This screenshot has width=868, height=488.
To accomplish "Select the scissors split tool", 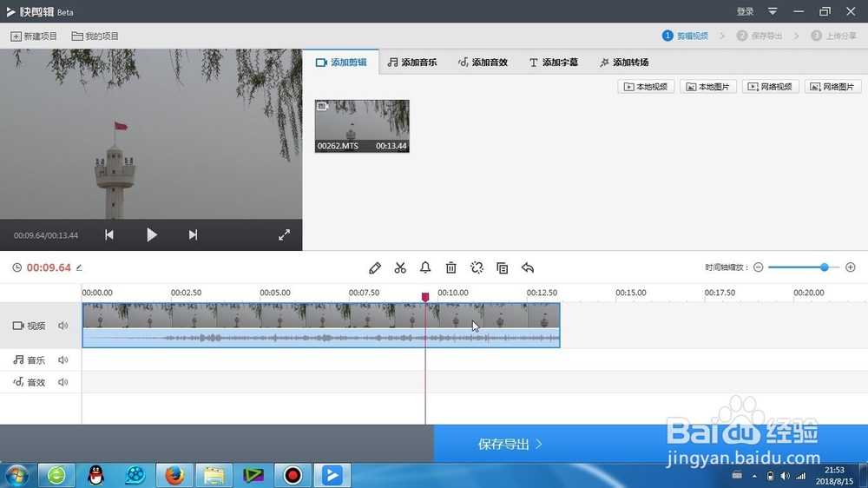I will tap(400, 268).
